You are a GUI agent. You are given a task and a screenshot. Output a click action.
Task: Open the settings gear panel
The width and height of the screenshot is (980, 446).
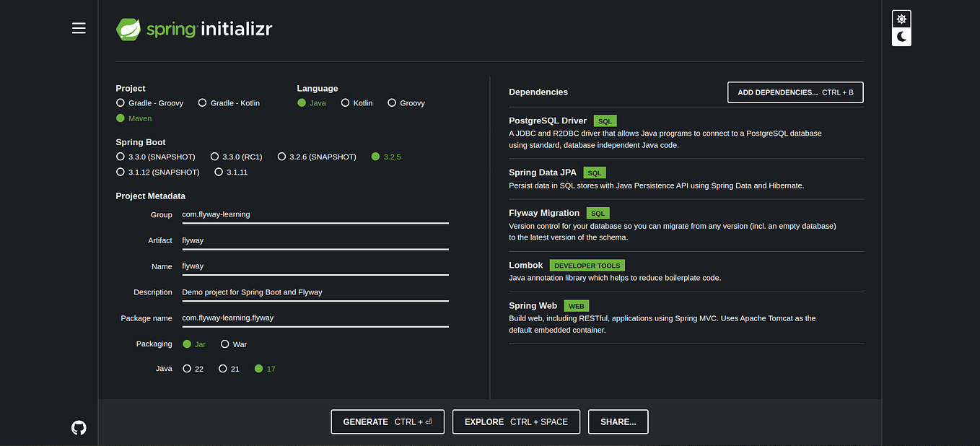[x=901, y=18]
